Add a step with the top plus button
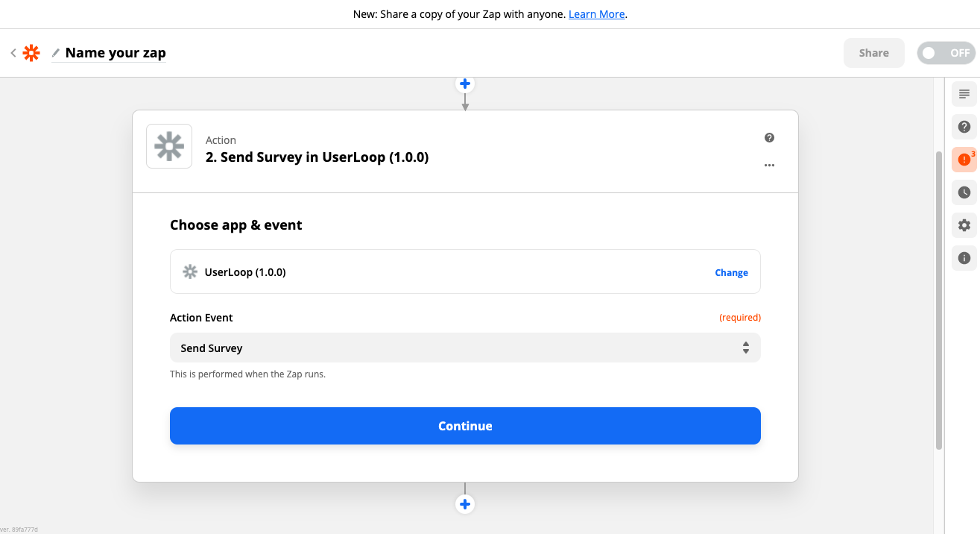 (465, 84)
